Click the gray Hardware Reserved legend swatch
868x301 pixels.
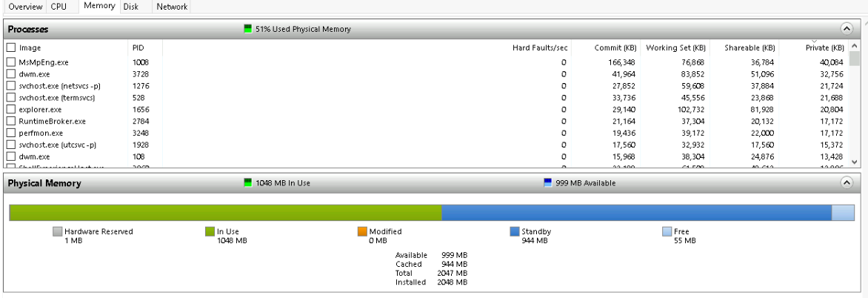coord(58,232)
